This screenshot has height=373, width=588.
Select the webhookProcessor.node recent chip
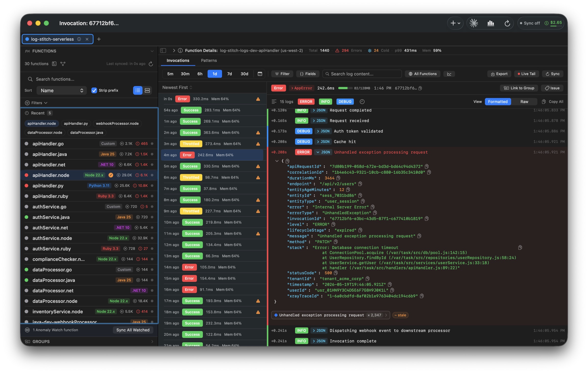117,123
